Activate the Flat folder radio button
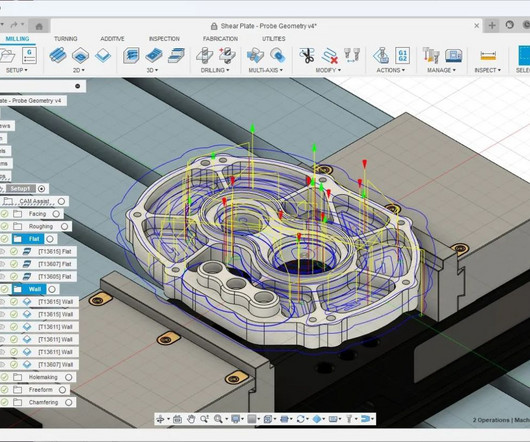 pyautogui.click(x=50, y=239)
